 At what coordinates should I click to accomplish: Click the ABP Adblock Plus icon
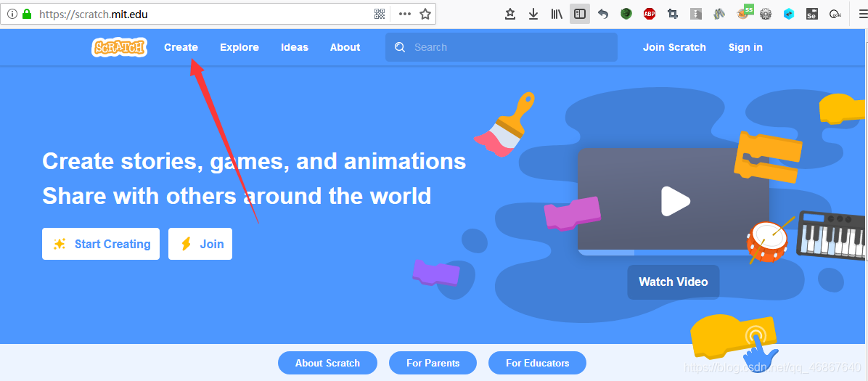point(650,14)
